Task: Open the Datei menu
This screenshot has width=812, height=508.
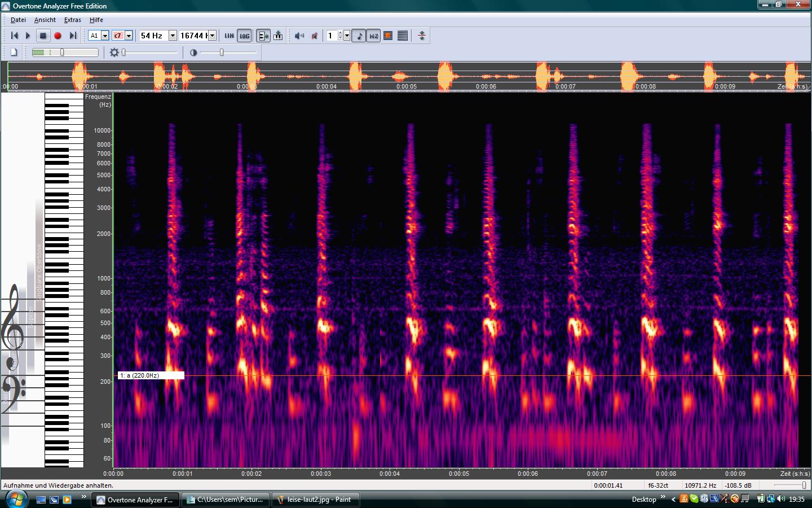Action: (18, 20)
